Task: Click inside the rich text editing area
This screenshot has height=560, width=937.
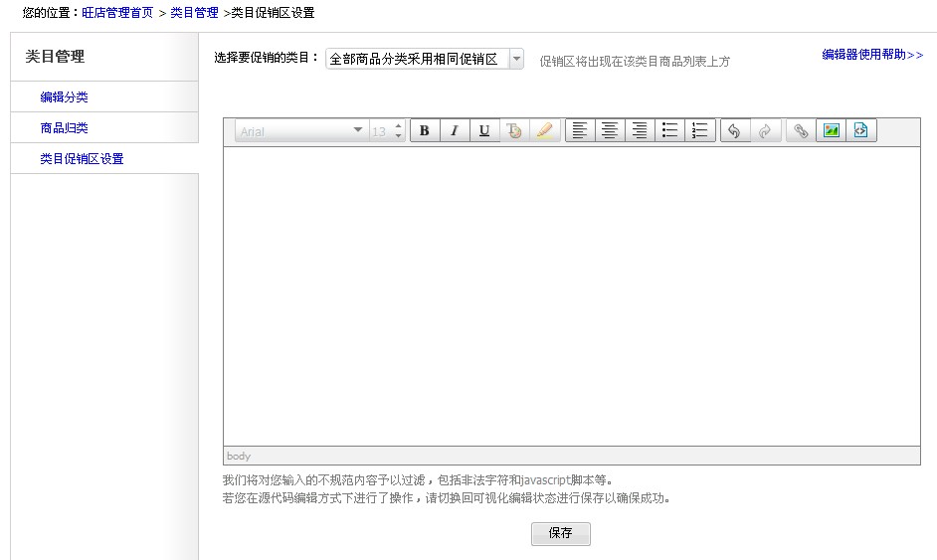Action: click(x=572, y=296)
